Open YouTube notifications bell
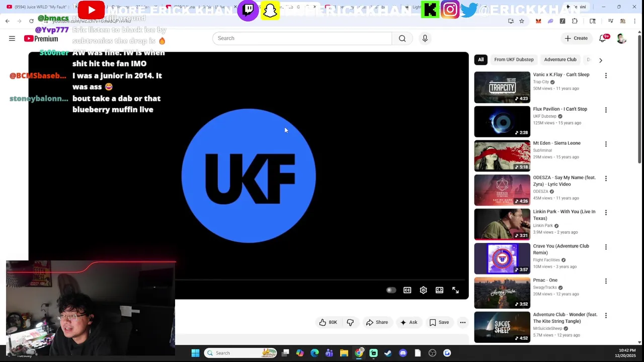The height and width of the screenshot is (362, 644). [x=603, y=38]
